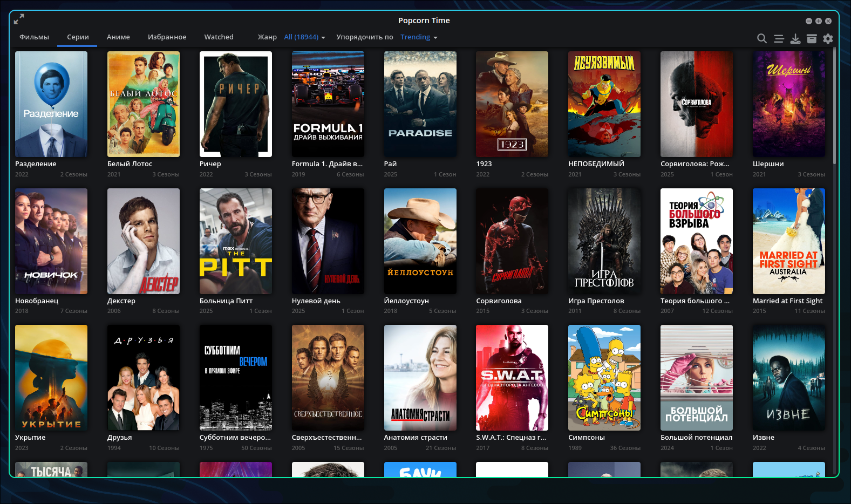Image resolution: width=851 pixels, height=504 pixels.
Task: Open the Trending sort dropdown
Action: [419, 37]
